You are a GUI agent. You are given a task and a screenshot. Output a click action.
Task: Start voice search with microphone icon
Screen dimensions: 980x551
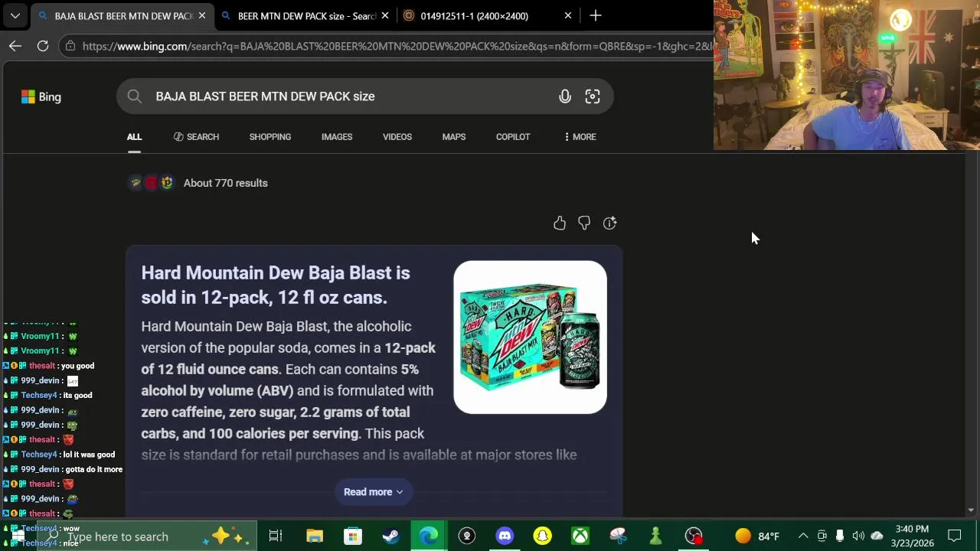(x=565, y=96)
